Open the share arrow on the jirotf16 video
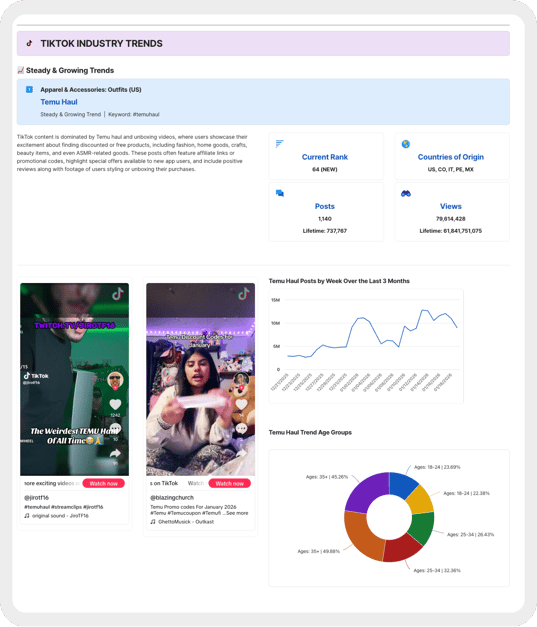 point(115,453)
